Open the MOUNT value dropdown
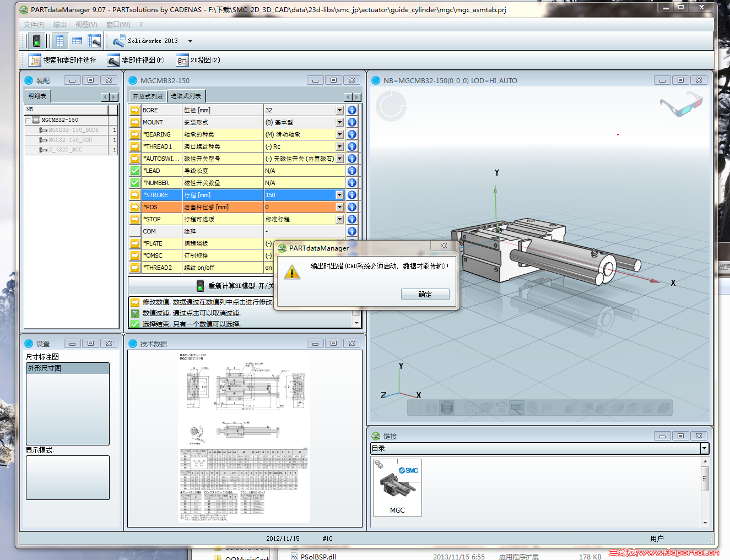This screenshot has width=730, height=560. pos(339,122)
